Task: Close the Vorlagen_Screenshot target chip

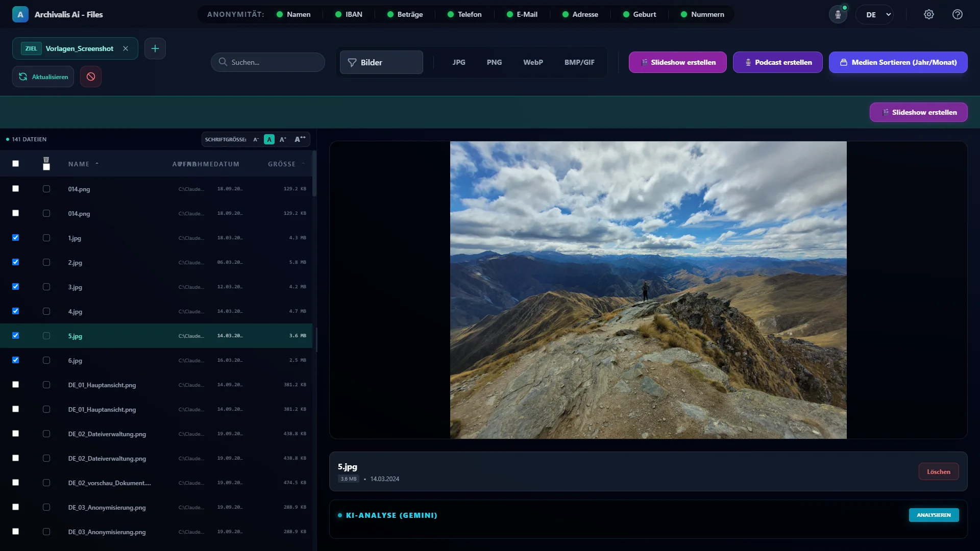Action: (126, 48)
